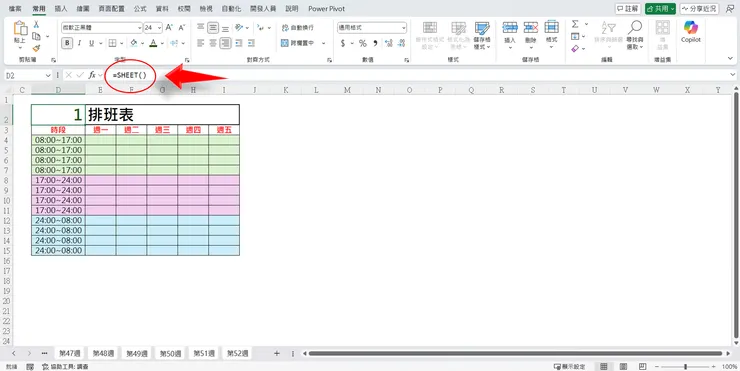Screen dimensions: 740x371
Task: Toggle Bold formatting
Action: (x=67, y=43)
